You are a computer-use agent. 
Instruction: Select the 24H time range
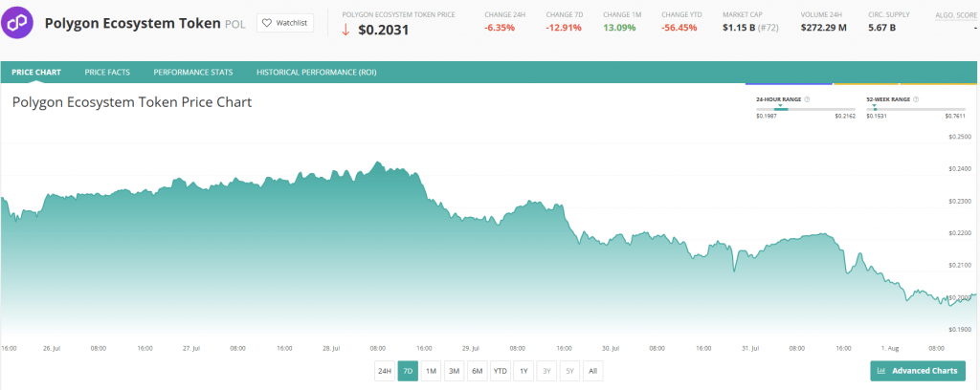tap(384, 371)
